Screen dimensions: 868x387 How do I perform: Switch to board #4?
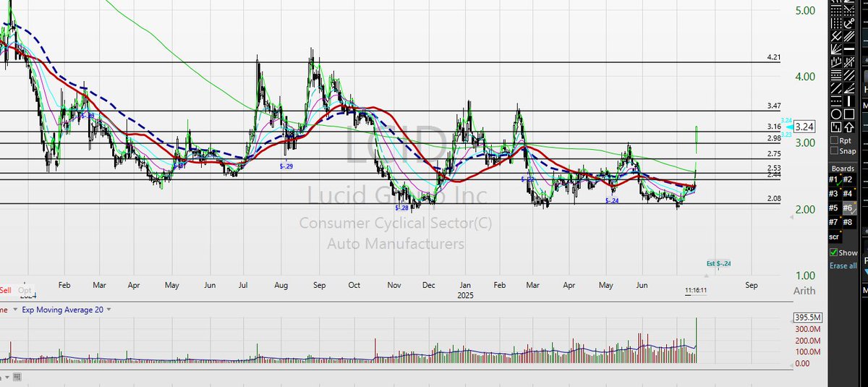[848, 193]
